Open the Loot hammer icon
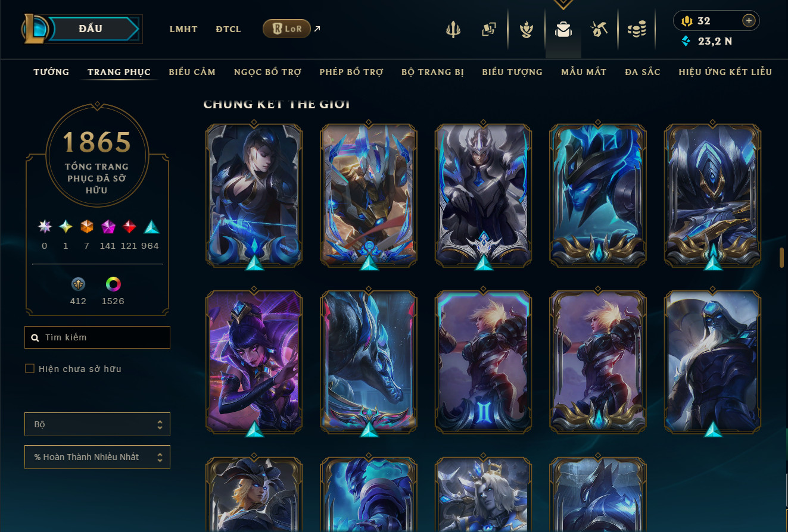This screenshot has width=788, height=532. 599,29
